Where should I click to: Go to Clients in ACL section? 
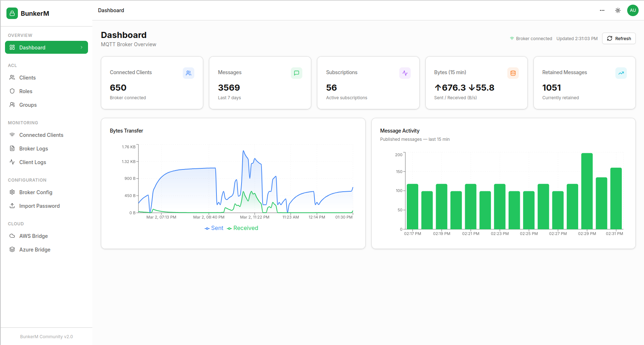[x=47, y=77]
